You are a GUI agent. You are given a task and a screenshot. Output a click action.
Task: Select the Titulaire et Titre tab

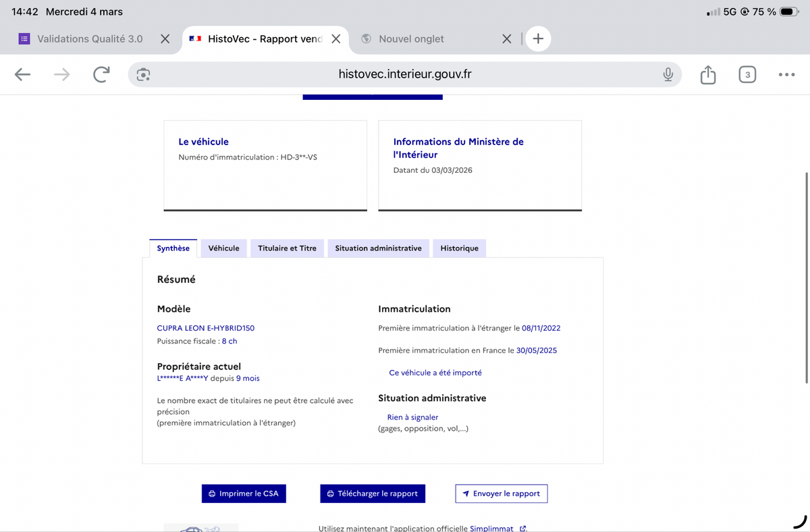pyautogui.click(x=287, y=248)
